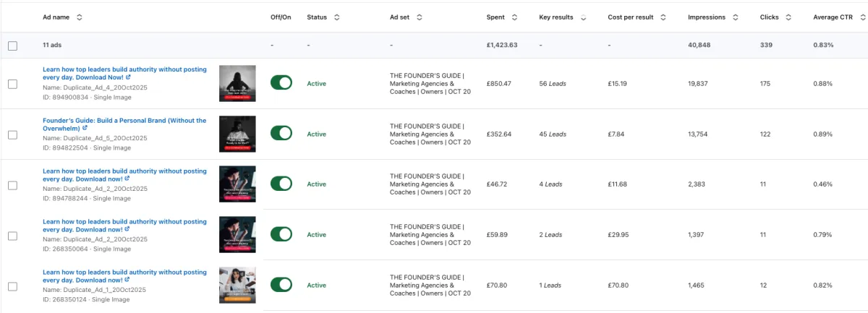Sort ads by Impressions
868x313 pixels.
[736, 17]
